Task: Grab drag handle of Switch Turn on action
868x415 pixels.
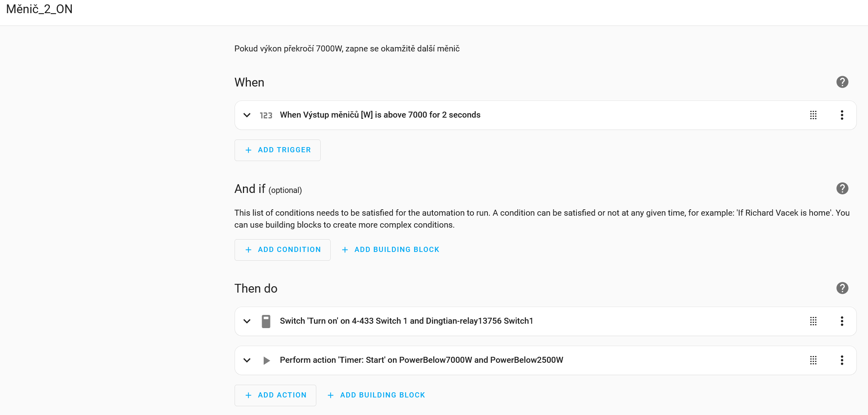Action: pyautogui.click(x=813, y=321)
